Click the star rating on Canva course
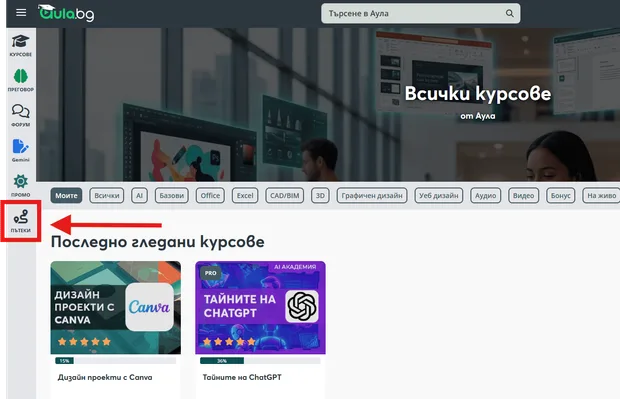 (84, 341)
